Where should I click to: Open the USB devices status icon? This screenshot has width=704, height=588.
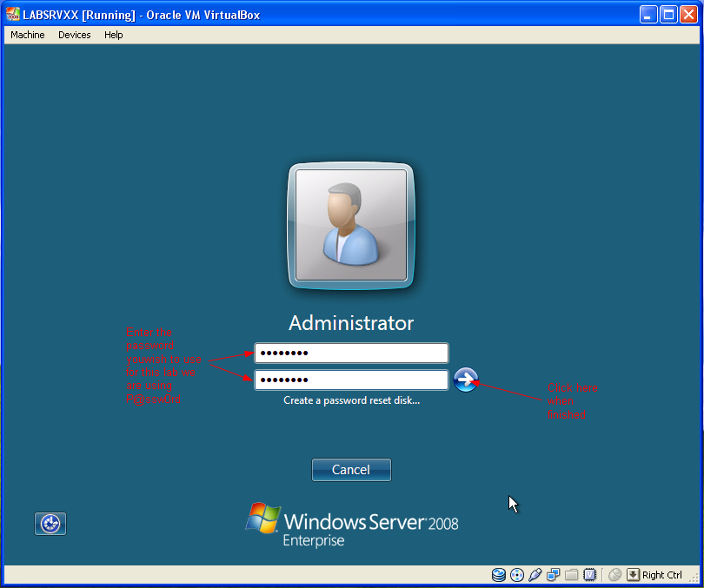tap(535, 575)
